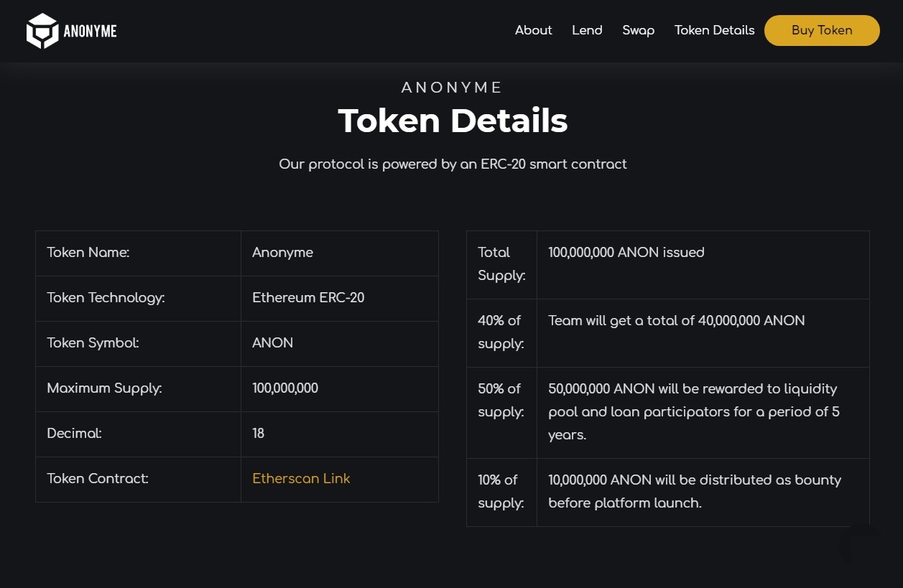Click the Token Details heading
This screenshot has height=588, width=903.
coord(453,121)
